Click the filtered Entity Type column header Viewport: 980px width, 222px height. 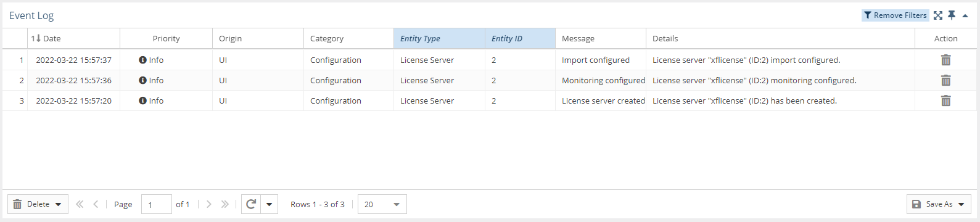tap(440, 38)
